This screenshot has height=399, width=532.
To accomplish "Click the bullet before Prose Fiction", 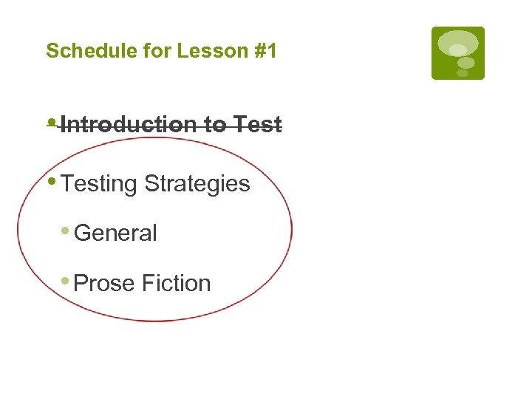I will [x=65, y=281].
